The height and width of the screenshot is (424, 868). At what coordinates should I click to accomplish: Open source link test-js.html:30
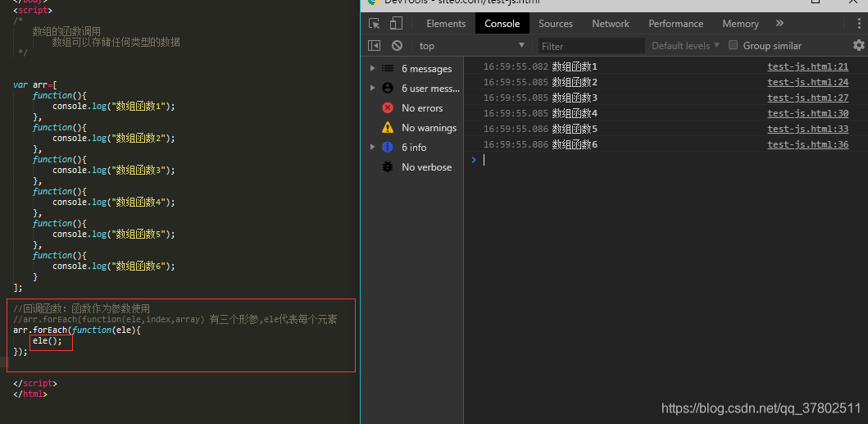coord(807,114)
